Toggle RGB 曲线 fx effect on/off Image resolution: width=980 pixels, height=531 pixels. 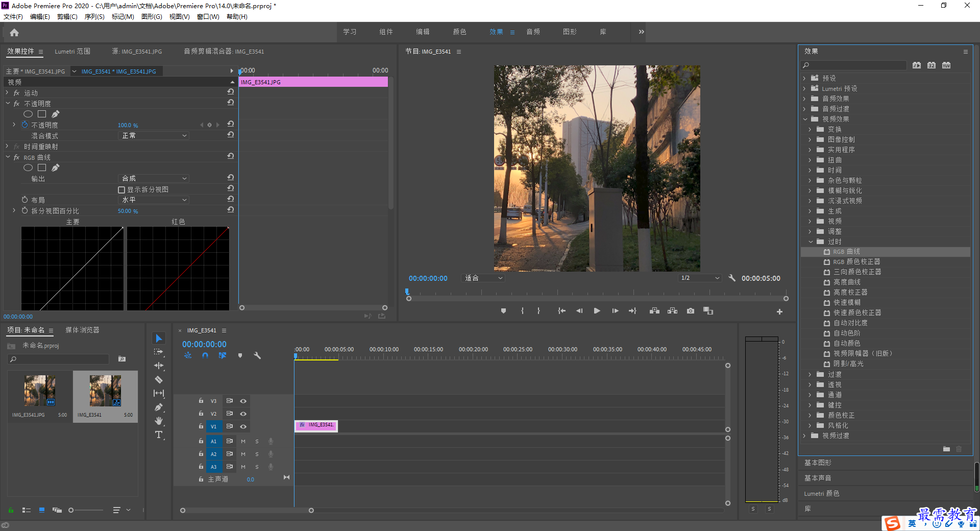tap(16, 157)
